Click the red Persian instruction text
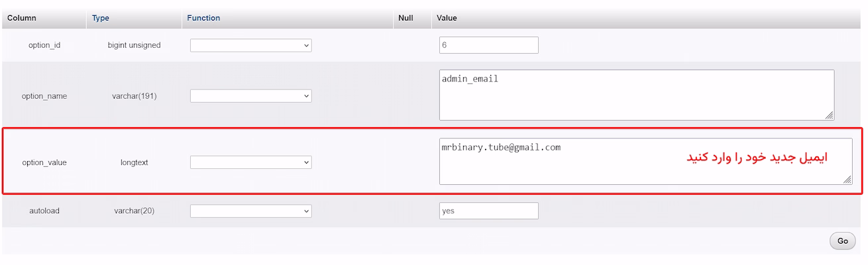The width and height of the screenshot is (868, 265). coord(757,158)
